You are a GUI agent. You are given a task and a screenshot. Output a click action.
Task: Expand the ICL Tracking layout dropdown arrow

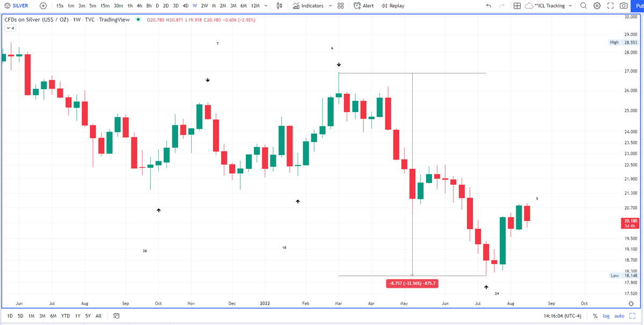tap(570, 5)
